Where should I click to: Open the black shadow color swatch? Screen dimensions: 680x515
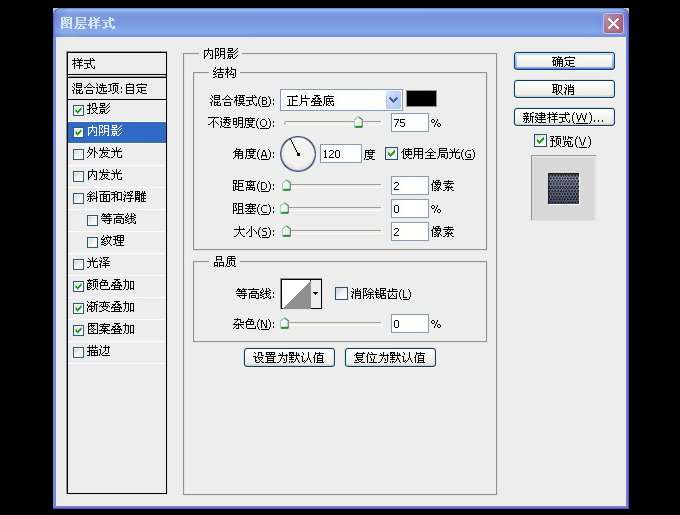click(x=420, y=99)
